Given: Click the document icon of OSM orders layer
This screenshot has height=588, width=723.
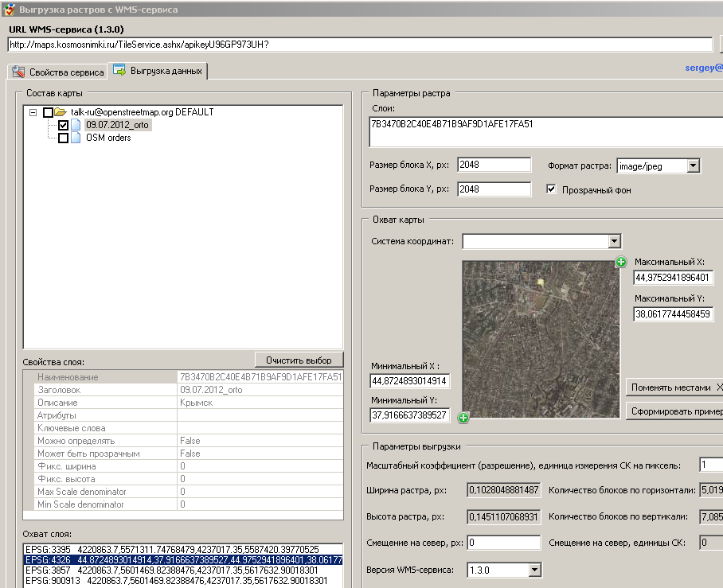Looking at the screenshot, I should (x=76, y=138).
